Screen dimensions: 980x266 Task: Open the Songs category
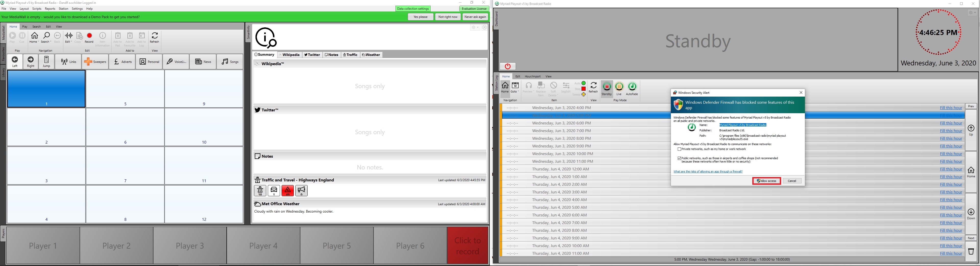click(230, 62)
